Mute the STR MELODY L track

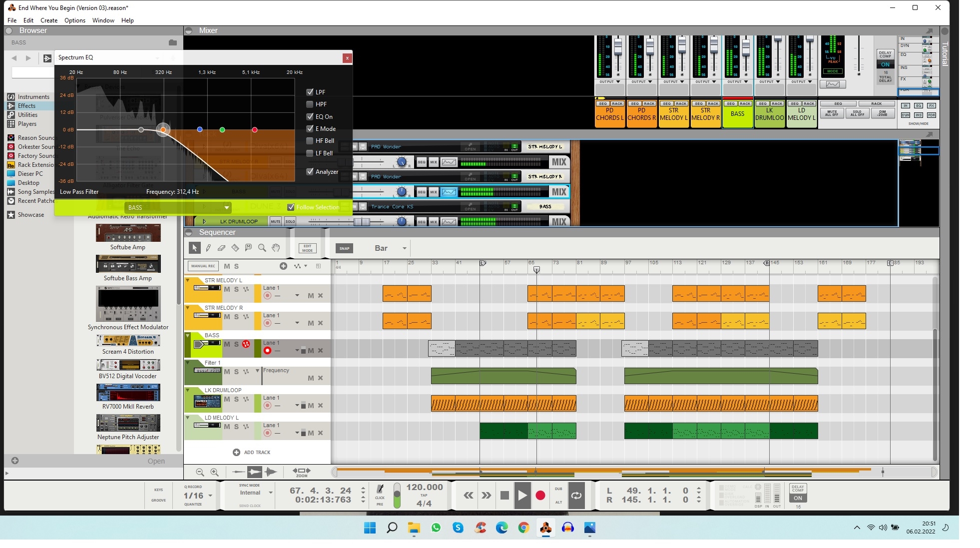pos(227,289)
